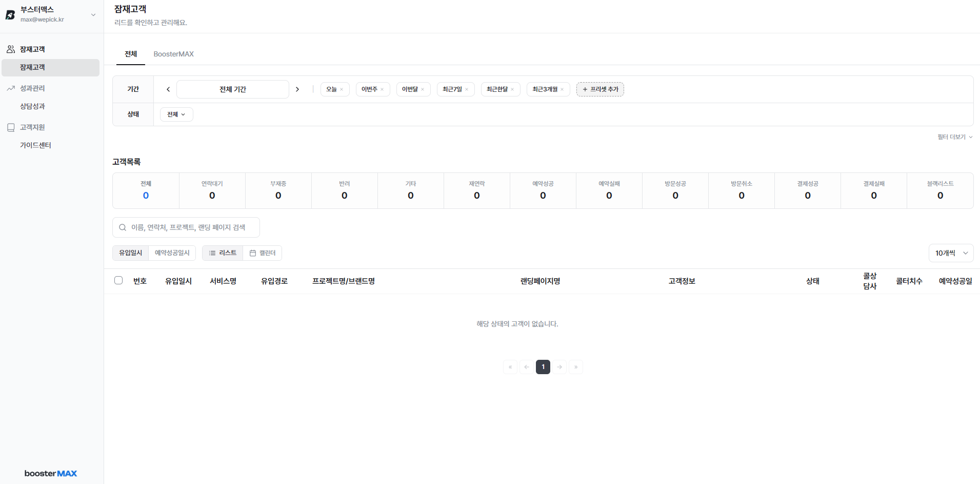Remove the 이번주 preset via its x

[382, 89]
